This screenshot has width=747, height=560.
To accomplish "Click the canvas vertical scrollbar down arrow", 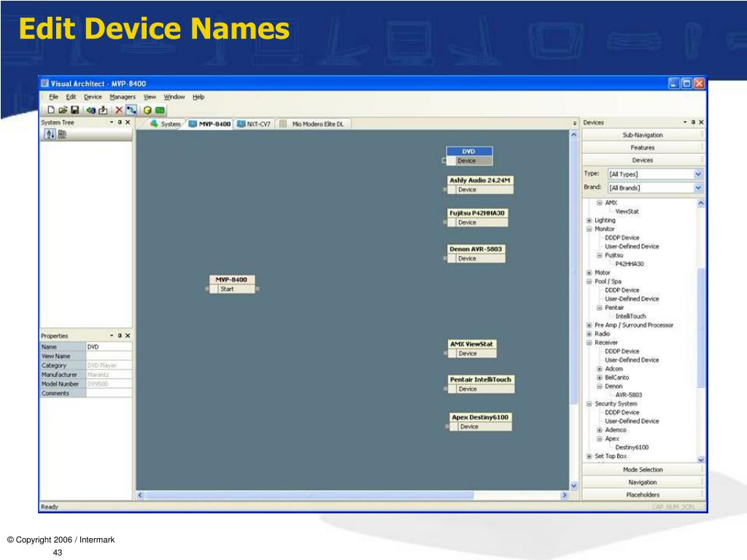I will coord(573,486).
